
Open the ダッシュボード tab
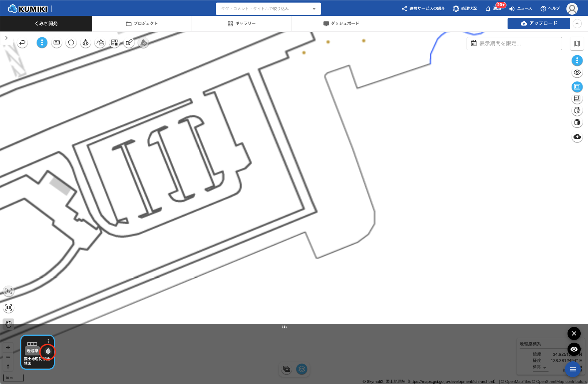click(341, 23)
